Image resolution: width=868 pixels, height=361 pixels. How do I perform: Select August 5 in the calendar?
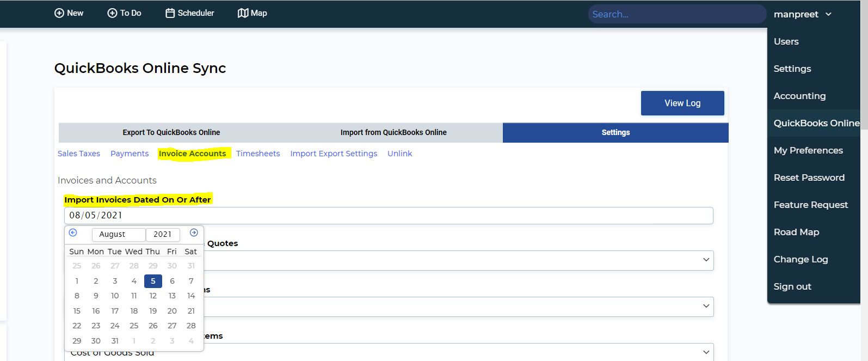[153, 281]
